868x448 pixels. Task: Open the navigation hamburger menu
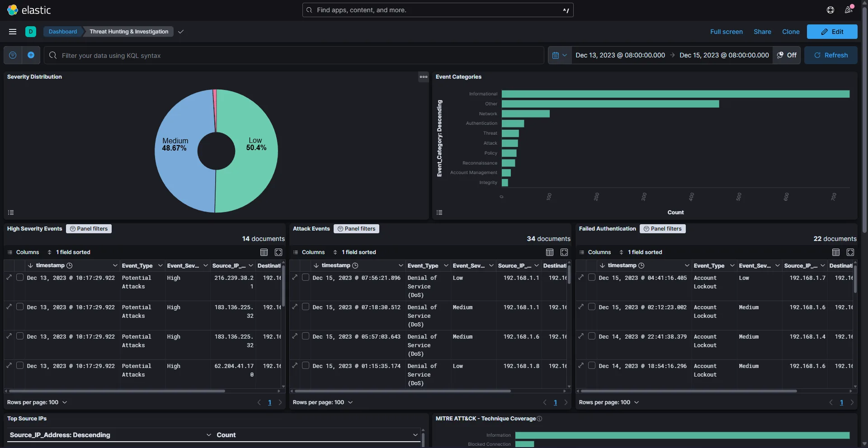tap(12, 32)
